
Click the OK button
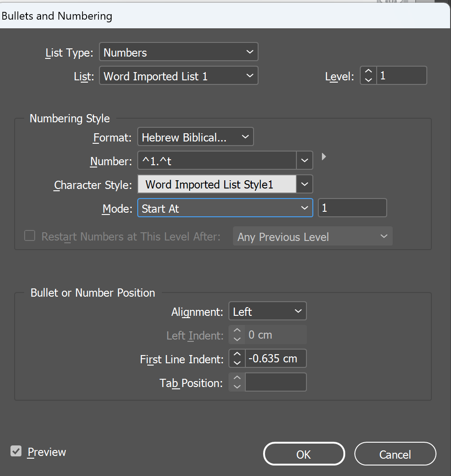304,454
